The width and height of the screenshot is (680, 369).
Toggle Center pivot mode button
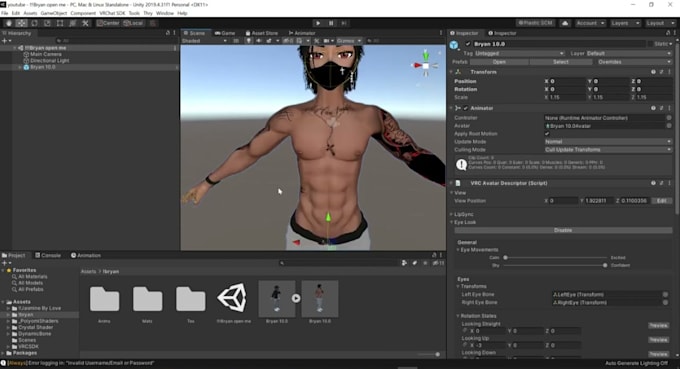[108, 23]
